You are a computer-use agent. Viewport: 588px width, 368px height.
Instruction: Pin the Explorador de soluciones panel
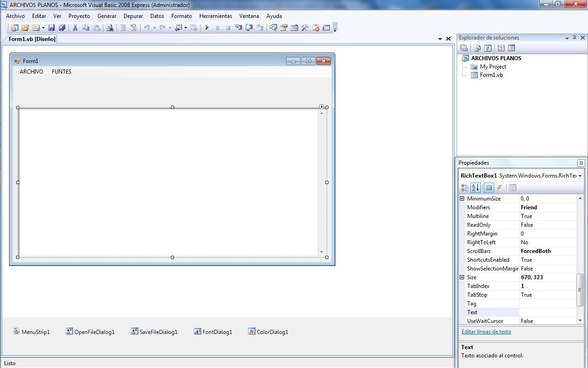[573, 38]
